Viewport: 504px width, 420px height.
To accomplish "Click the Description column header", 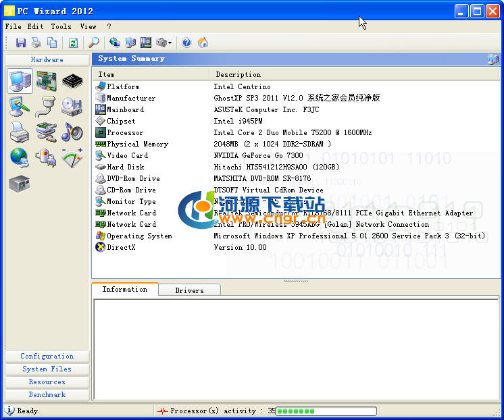I will pyautogui.click(x=238, y=74).
